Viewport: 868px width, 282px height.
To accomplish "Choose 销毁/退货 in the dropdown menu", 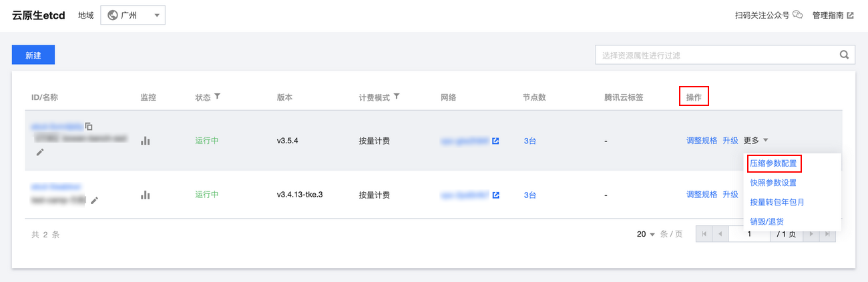I will coord(767,221).
